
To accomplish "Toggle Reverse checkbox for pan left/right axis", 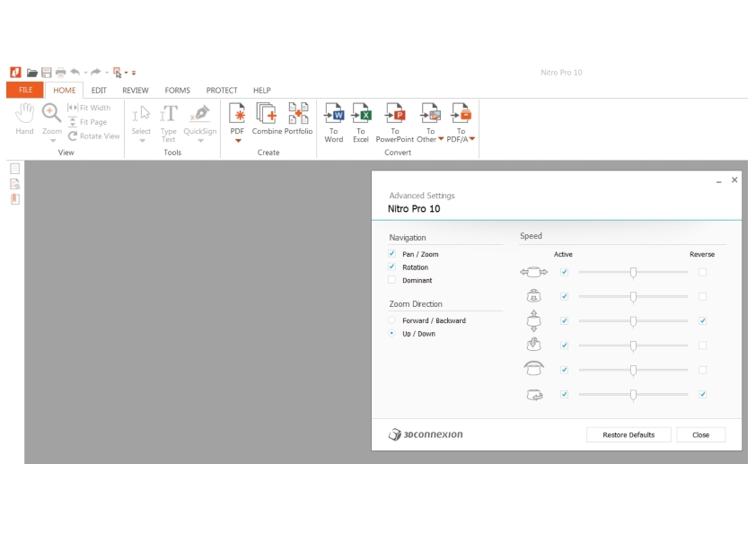I will [702, 272].
